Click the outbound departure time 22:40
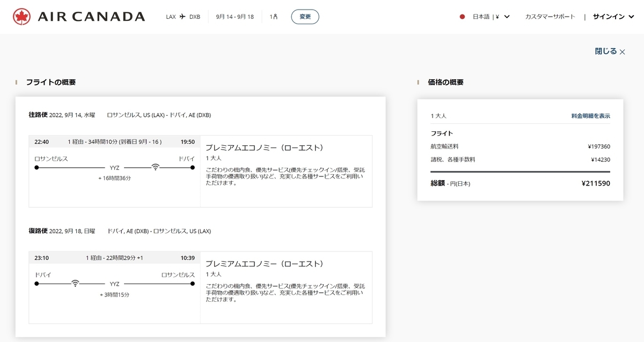Screen dimensions: 644x342 tap(41, 142)
